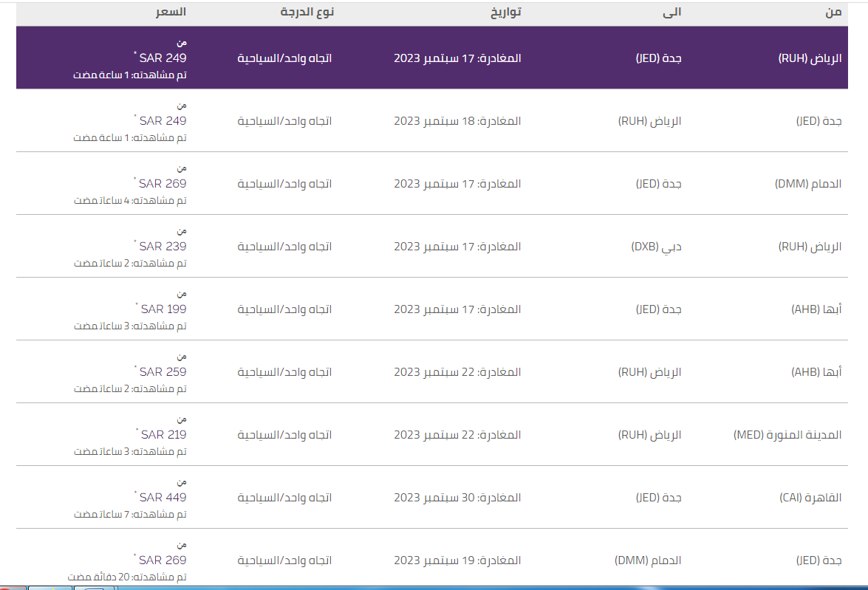Select destination "دبي (DXB)"
This screenshot has height=590, width=868.
pos(656,247)
